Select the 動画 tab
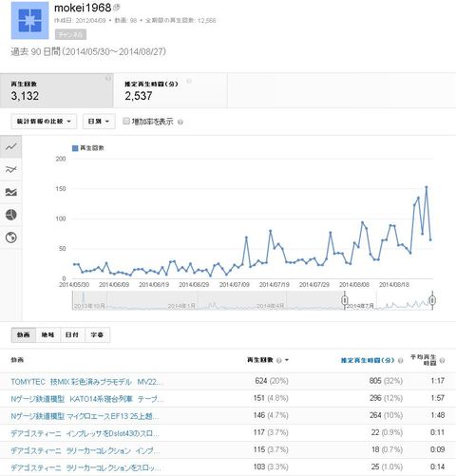The width and height of the screenshot is (456, 476). click(24, 334)
